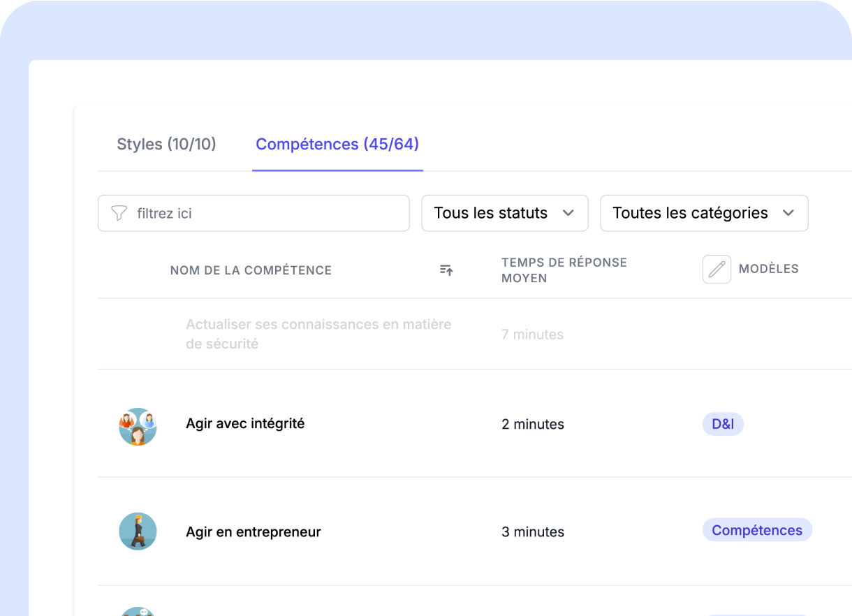This screenshot has width=852, height=616.
Task: Click the 'Compétences' tag in entrepreneur row
Action: click(757, 530)
